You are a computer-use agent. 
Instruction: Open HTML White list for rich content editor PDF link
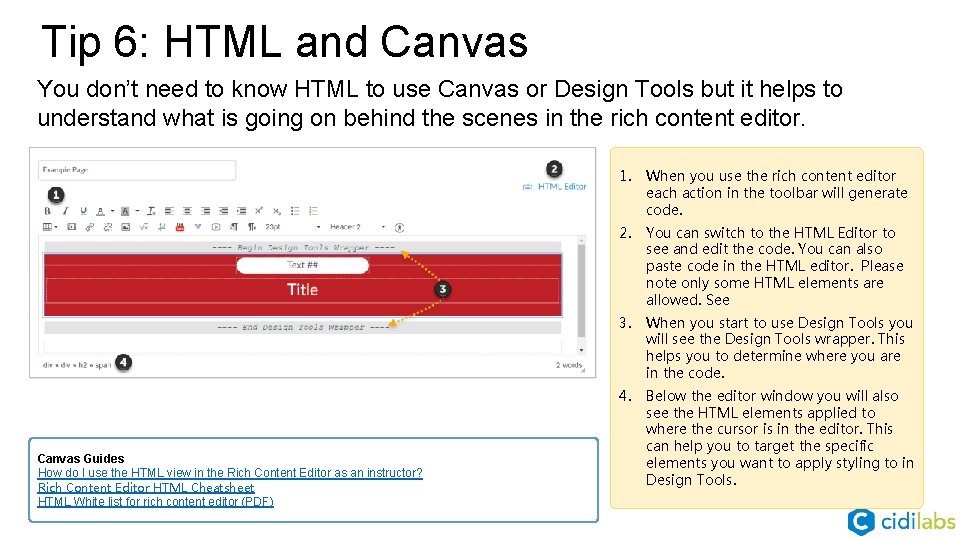[x=156, y=501]
